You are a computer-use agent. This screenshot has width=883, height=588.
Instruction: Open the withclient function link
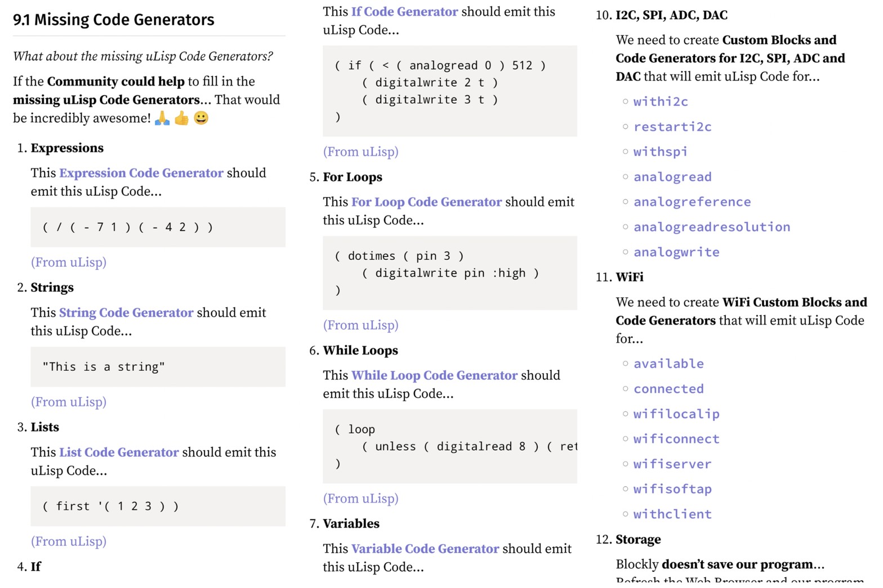[x=672, y=514]
